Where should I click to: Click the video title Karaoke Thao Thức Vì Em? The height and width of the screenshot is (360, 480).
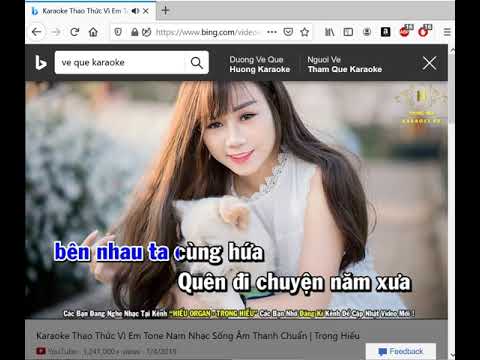pos(198,336)
